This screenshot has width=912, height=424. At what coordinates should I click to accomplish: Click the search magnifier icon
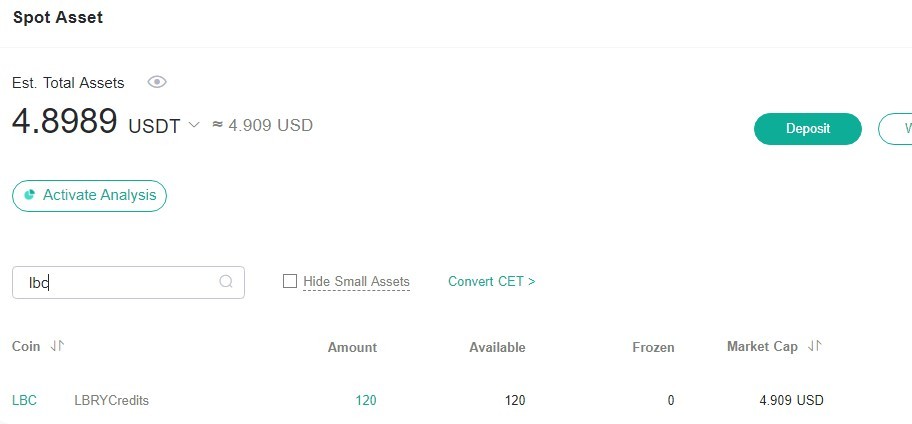(x=226, y=282)
